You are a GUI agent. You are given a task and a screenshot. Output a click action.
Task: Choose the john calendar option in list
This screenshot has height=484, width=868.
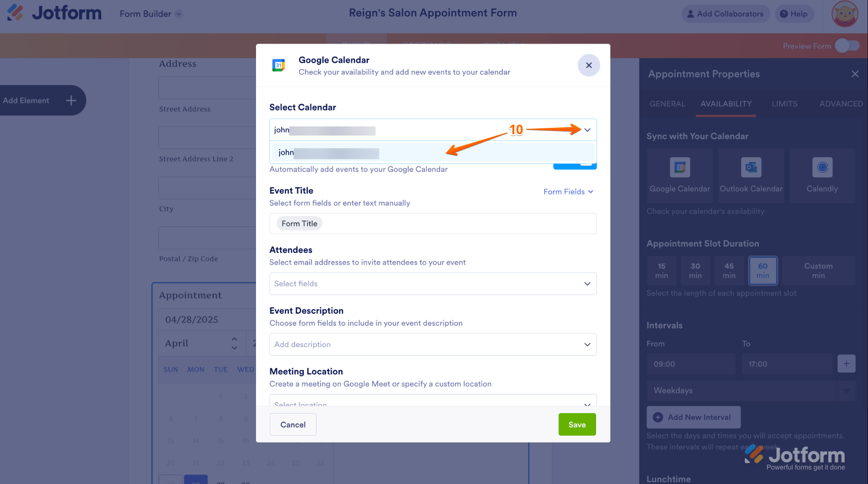click(x=433, y=152)
